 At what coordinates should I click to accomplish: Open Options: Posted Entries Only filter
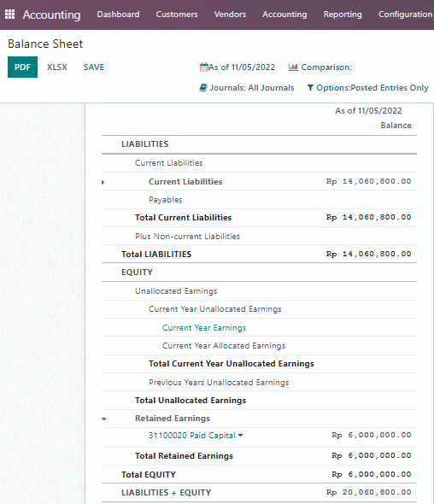(x=367, y=87)
